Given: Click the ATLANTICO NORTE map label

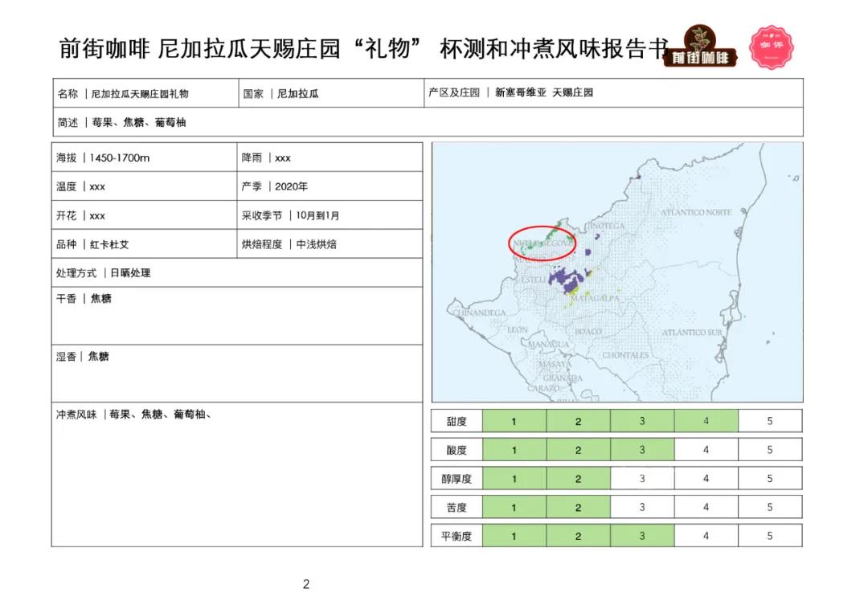Looking at the screenshot, I should pos(696,212).
